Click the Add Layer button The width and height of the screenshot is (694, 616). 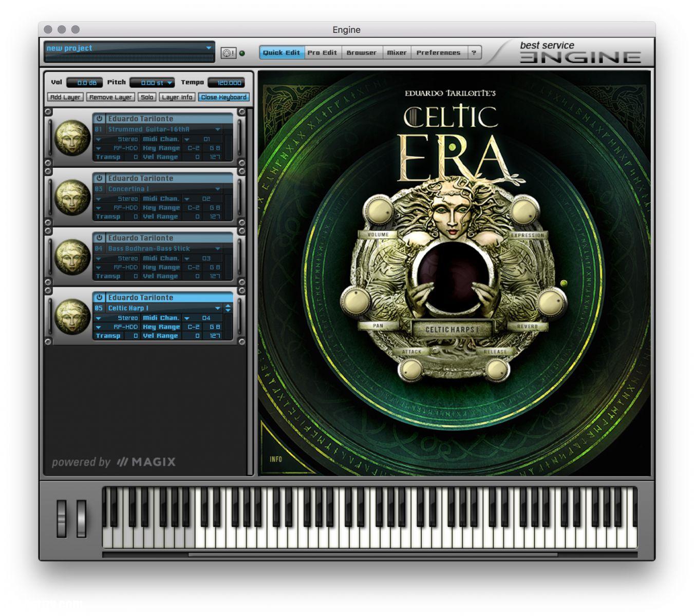click(65, 97)
